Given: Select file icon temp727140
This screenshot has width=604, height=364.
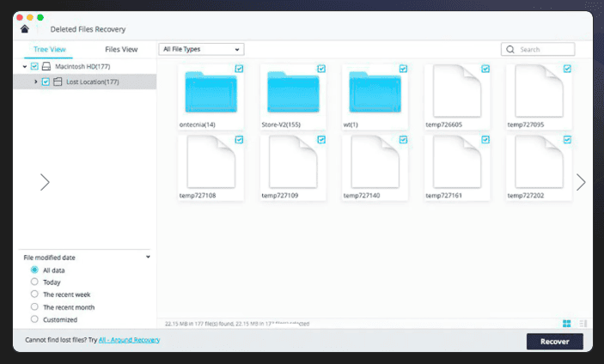Looking at the screenshot, I should point(375,162).
